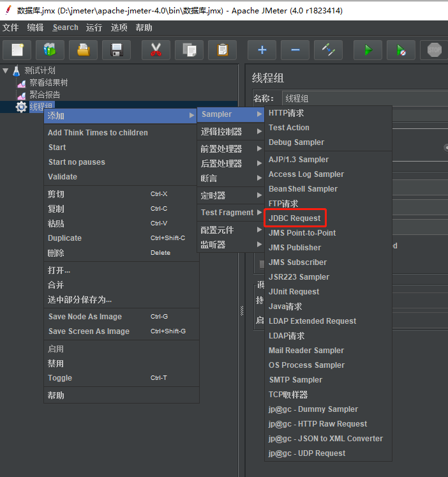Select 线程组 in the tree

(x=41, y=107)
